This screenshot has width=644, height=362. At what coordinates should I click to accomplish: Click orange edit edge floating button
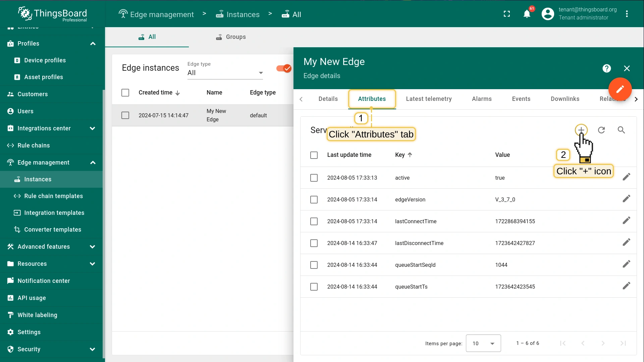pos(620,89)
